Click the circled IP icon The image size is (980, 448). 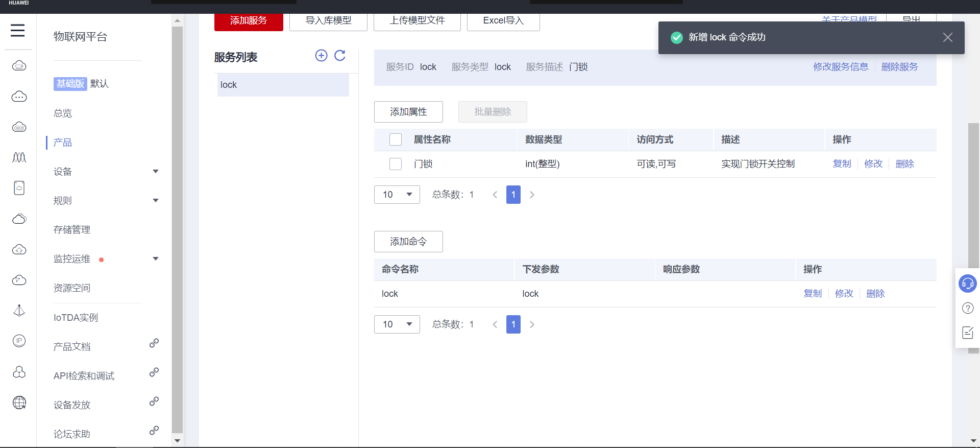point(19,341)
